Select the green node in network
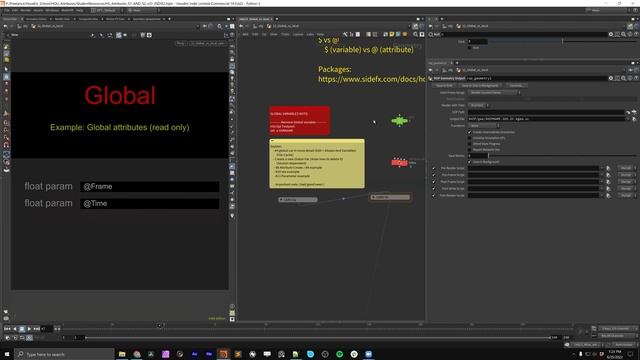 click(399, 120)
